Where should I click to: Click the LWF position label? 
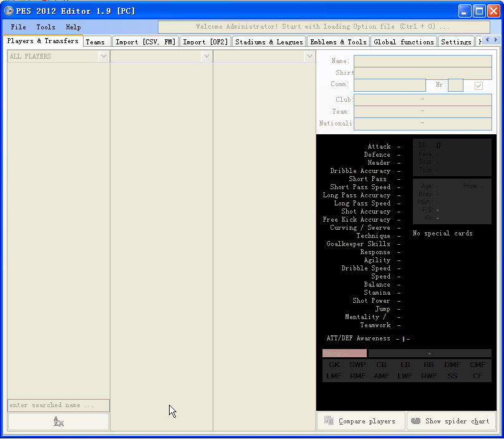405,376
